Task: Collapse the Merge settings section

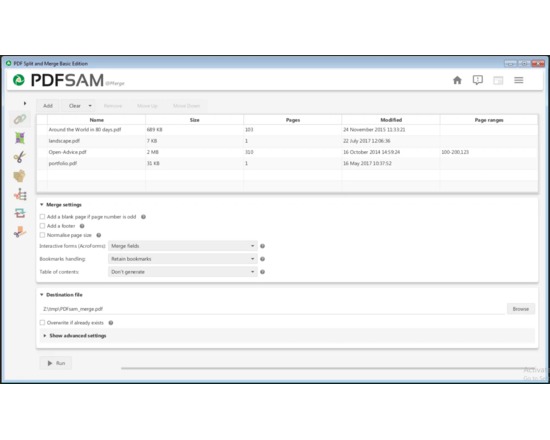Action: (42, 205)
